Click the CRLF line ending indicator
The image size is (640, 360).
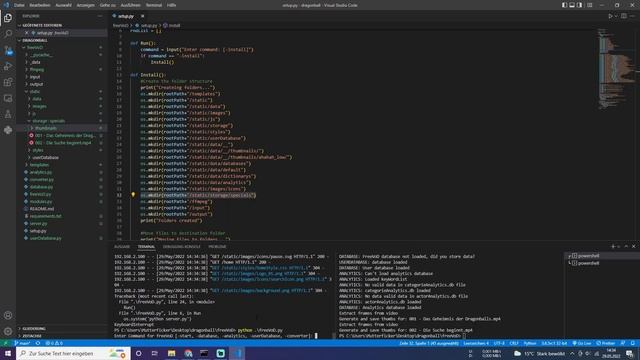coord(514,343)
